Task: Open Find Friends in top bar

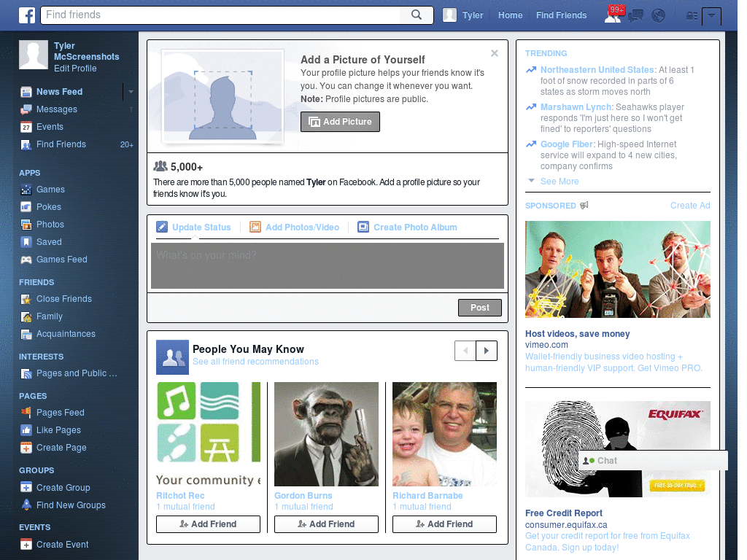Action: click(561, 15)
